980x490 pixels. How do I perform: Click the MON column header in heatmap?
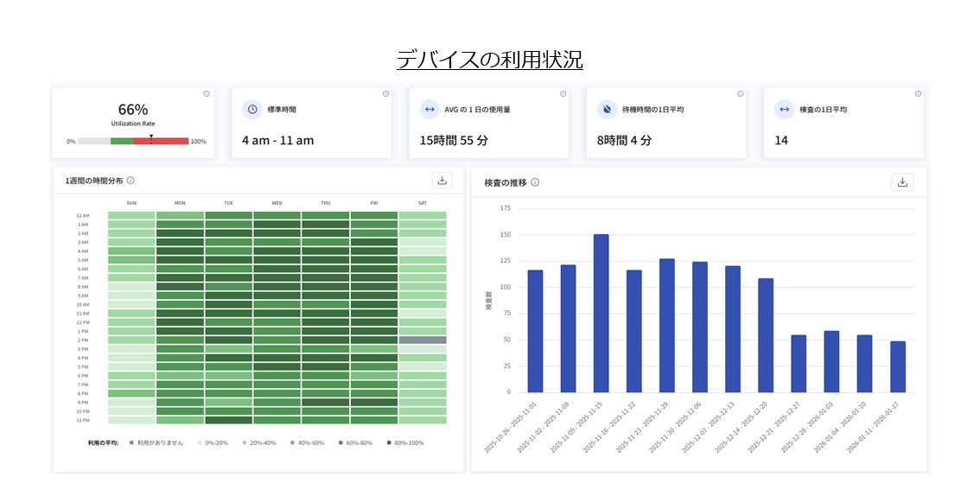tap(180, 203)
